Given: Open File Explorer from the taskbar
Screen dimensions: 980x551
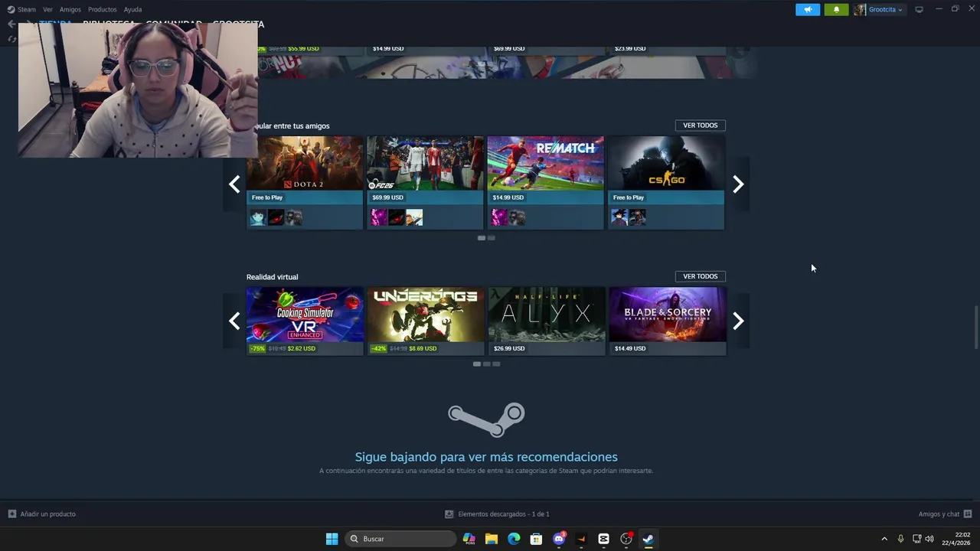Looking at the screenshot, I should (492, 539).
